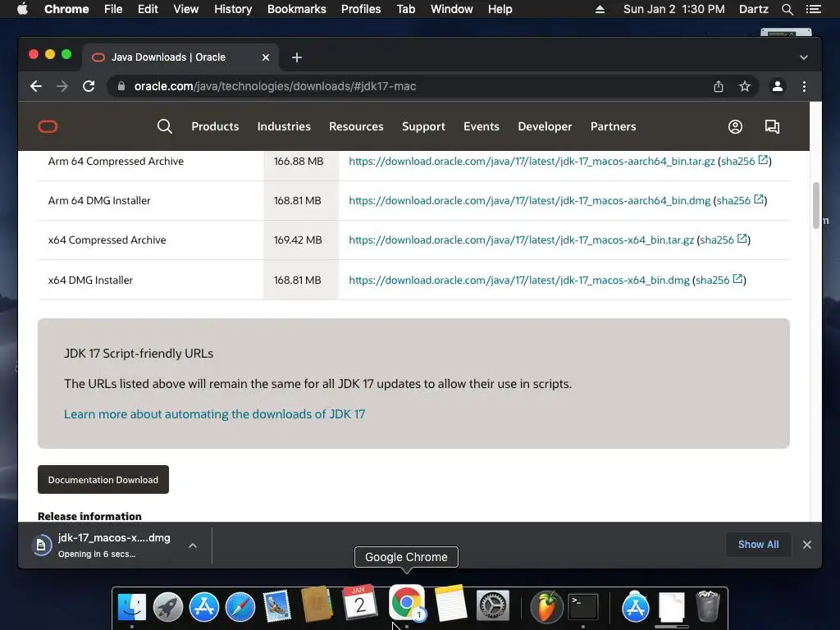Open Oracle chat/contact icon
This screenshot has height=630, width=840.
772,126
